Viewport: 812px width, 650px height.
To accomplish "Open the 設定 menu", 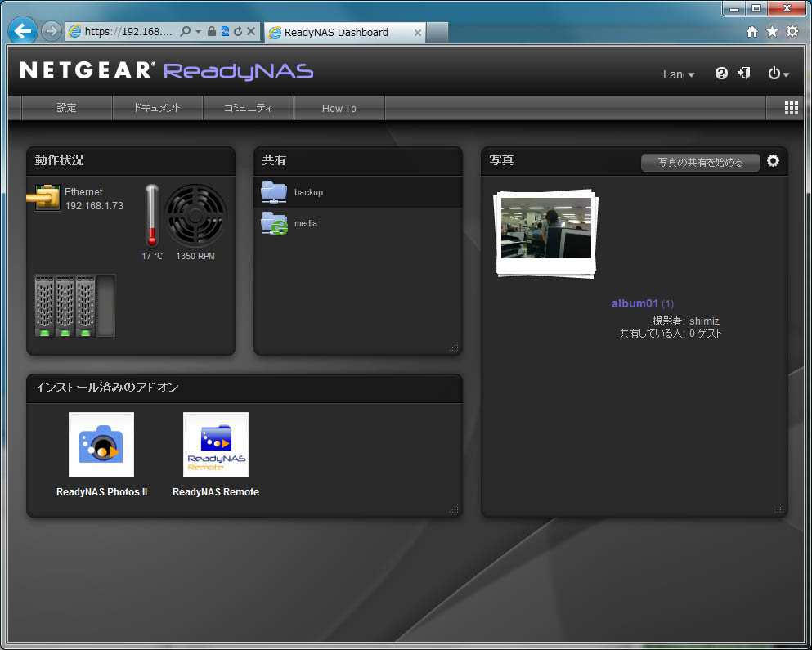I will point(66,108).
